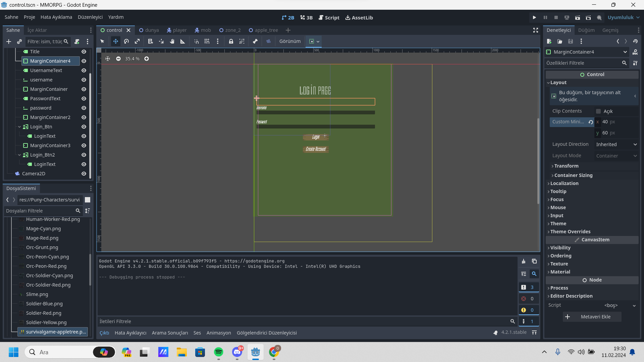644x362 pixels.
Task: Open the Hata Ayıklayıcı bottom panel
Action: [130, 333]
